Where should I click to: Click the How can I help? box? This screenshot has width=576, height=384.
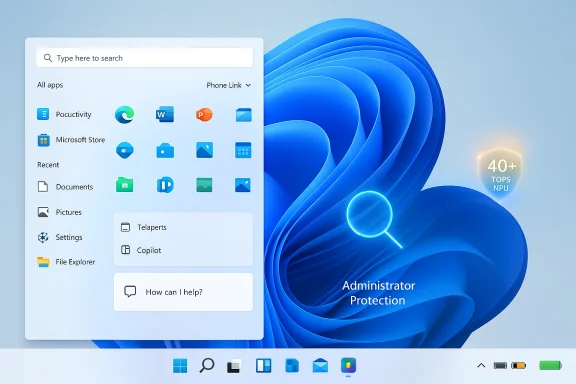[183, 292]
